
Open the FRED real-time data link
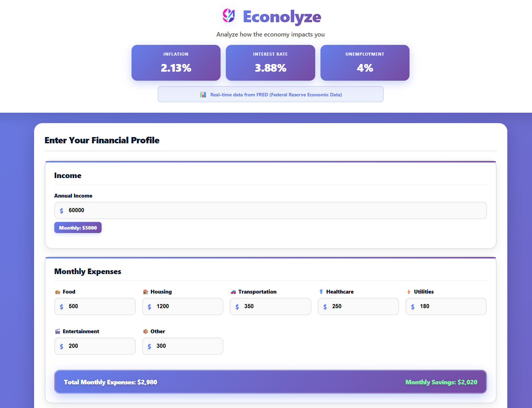pyautogui.click(x=276, y=94)
